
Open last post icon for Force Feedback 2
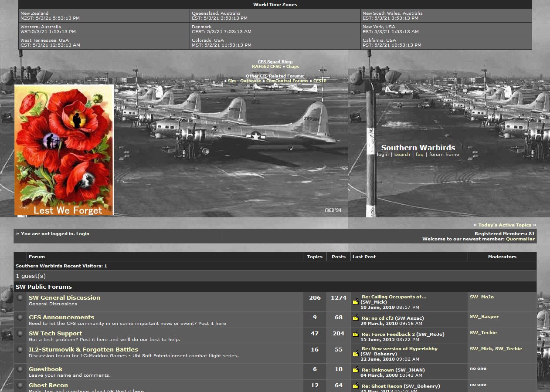point(356,334)
